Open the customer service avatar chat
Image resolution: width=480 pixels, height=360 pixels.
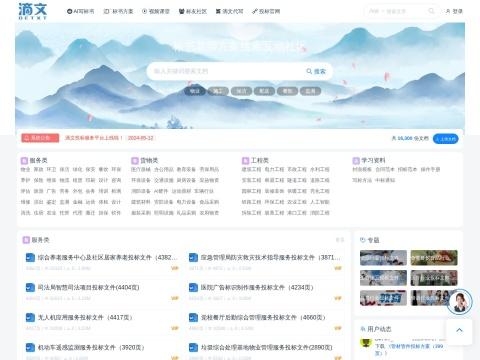coord(459,302)
